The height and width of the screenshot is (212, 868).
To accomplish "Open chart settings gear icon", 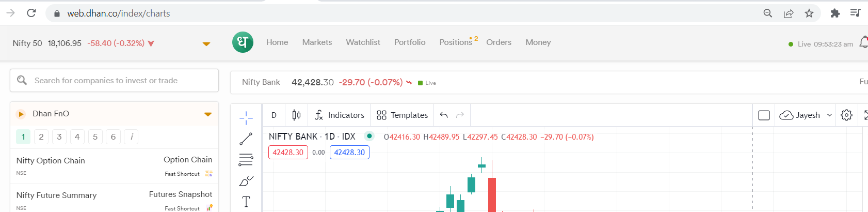I will point(846,115).
